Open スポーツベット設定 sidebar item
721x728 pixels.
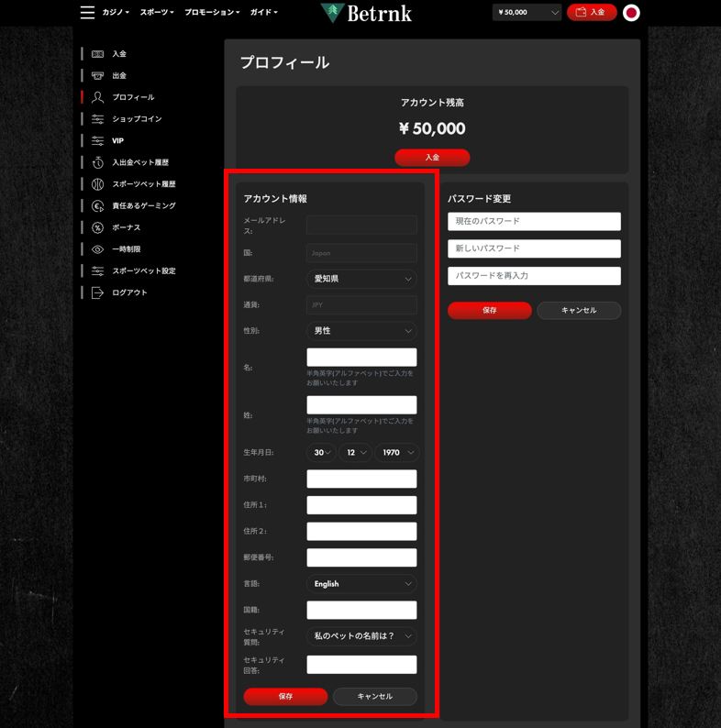[x=144, y=270]
